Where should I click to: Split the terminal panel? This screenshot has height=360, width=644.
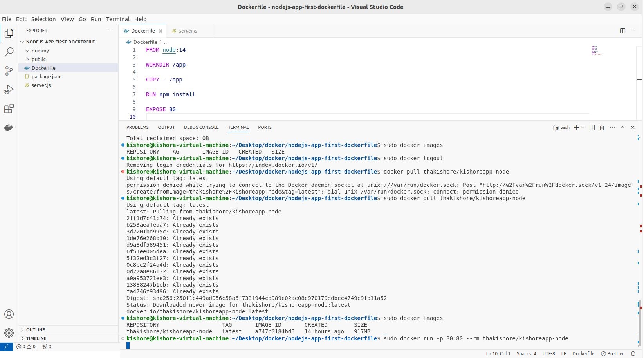(x=592, y=128)
